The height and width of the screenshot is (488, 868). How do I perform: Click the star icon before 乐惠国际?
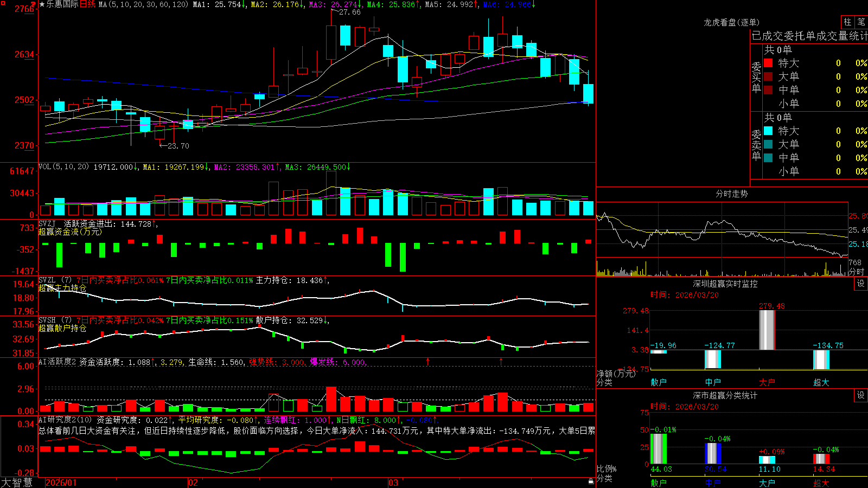(x=42, y=4)
